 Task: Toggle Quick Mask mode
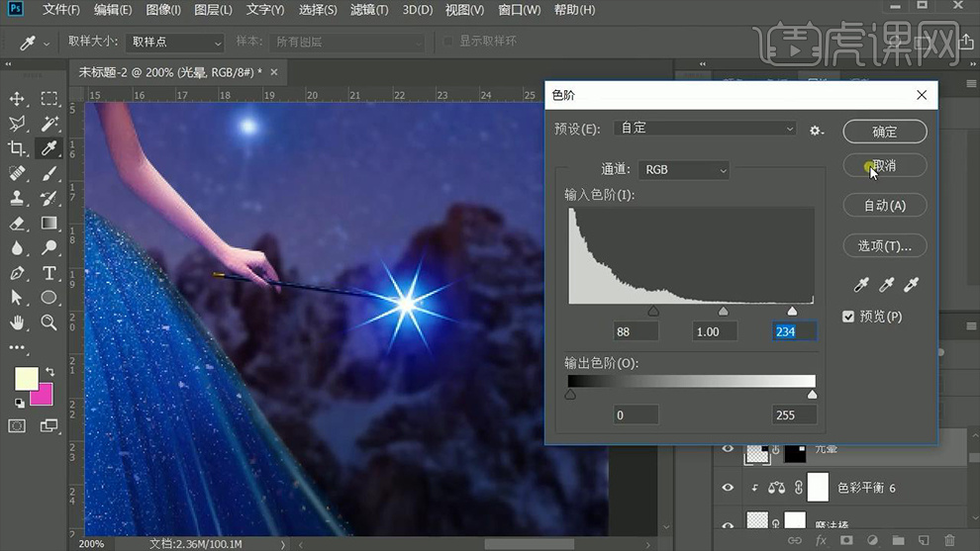pos(17,426)
